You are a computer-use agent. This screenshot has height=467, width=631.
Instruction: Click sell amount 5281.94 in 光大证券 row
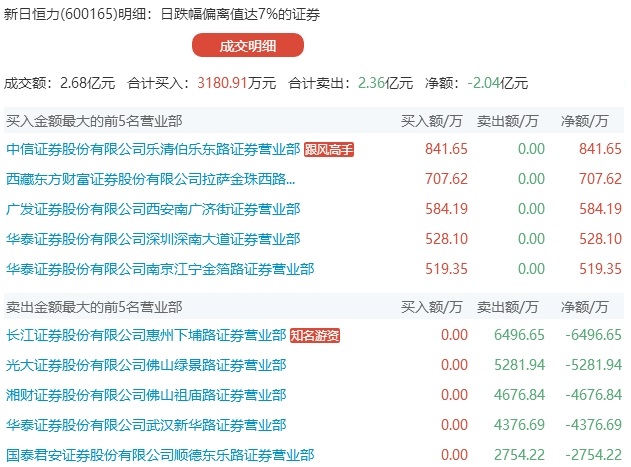(519, 365)
